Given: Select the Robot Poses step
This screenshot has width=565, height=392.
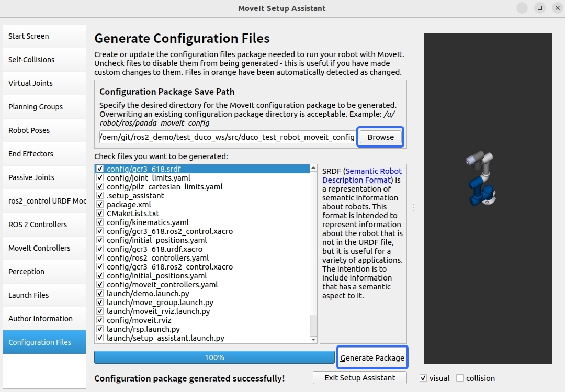Looking at the screenshot, I should point(44,130).
